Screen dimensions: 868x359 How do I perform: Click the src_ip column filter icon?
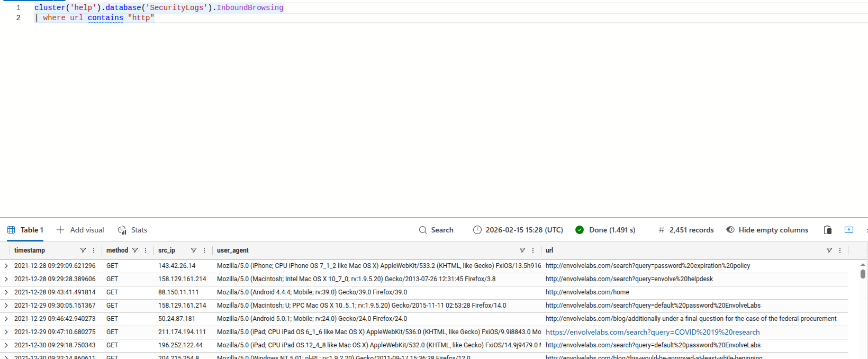point(194,250)
